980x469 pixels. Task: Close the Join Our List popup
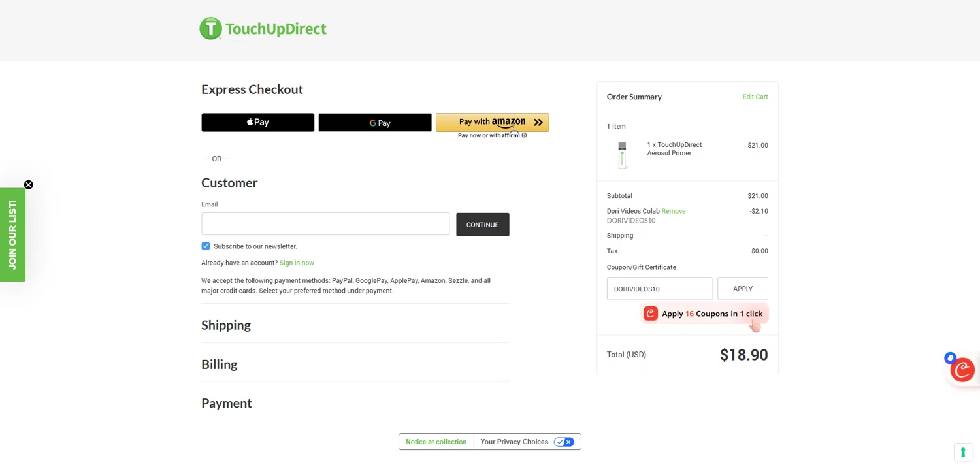pyautogui.click(x=29, y=185)
